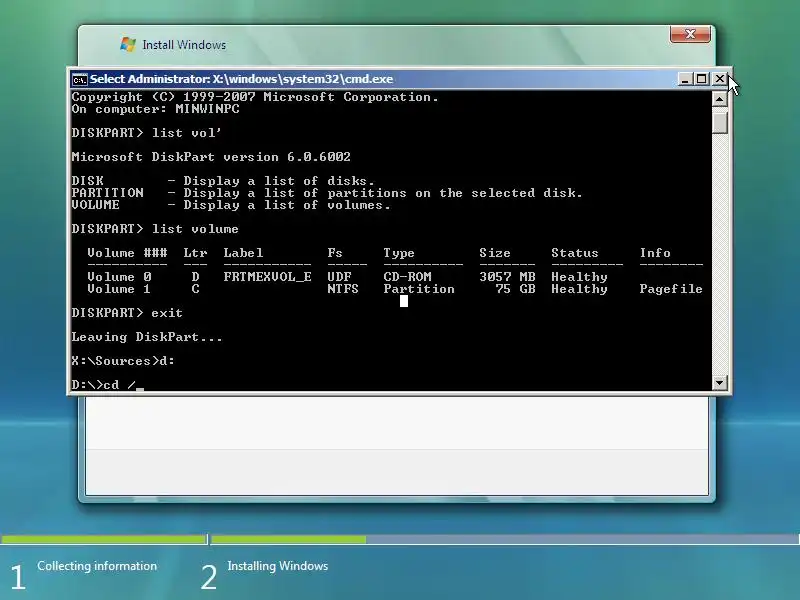Image resolution: width=800 pixels, height=600 pixels.
Task: Close the Install Windows dialog
Action: point(690,34)
